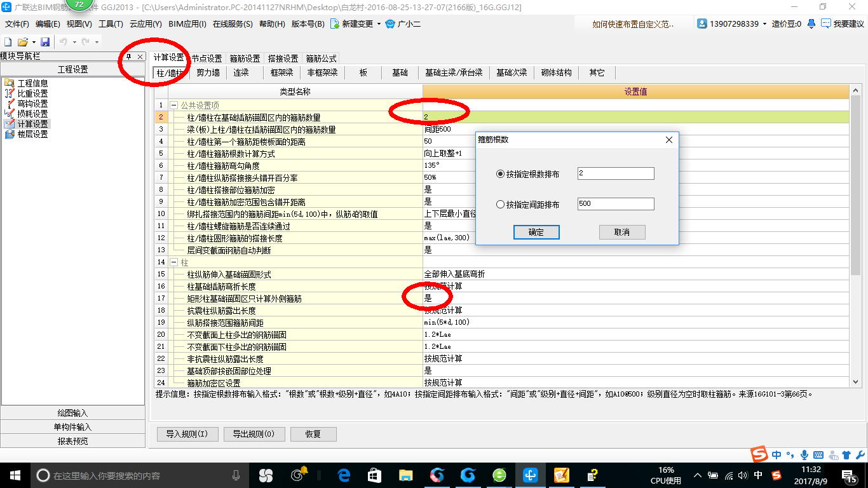The image size is (868, 488).
Task: Open the 报表预览 module section
Action: tap(72, 441)
